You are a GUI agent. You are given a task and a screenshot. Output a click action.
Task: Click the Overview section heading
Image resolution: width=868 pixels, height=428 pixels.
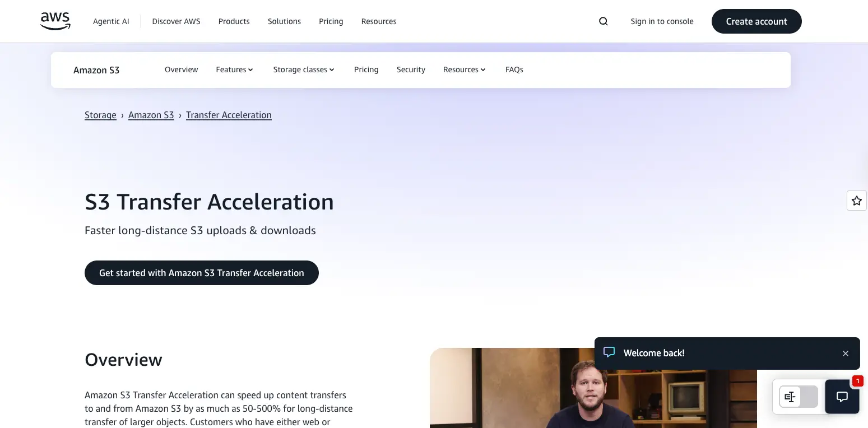(123, 360)
